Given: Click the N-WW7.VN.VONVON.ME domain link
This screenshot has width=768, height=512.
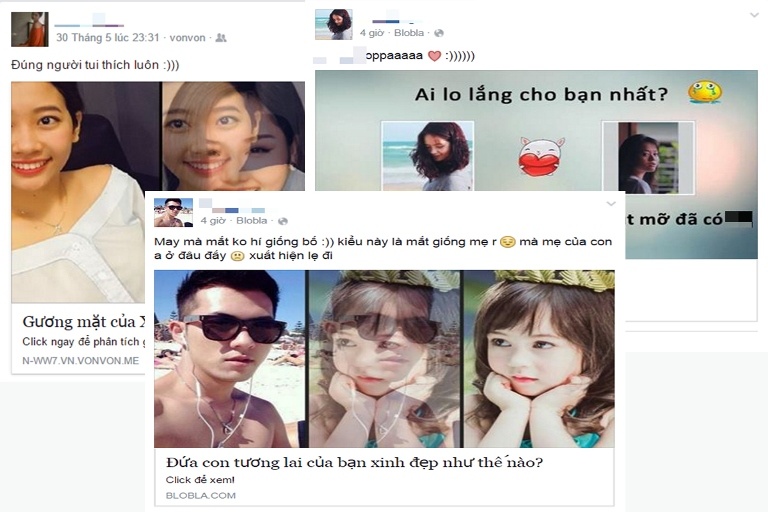Looking at the screenshot, I should point(81,361).
